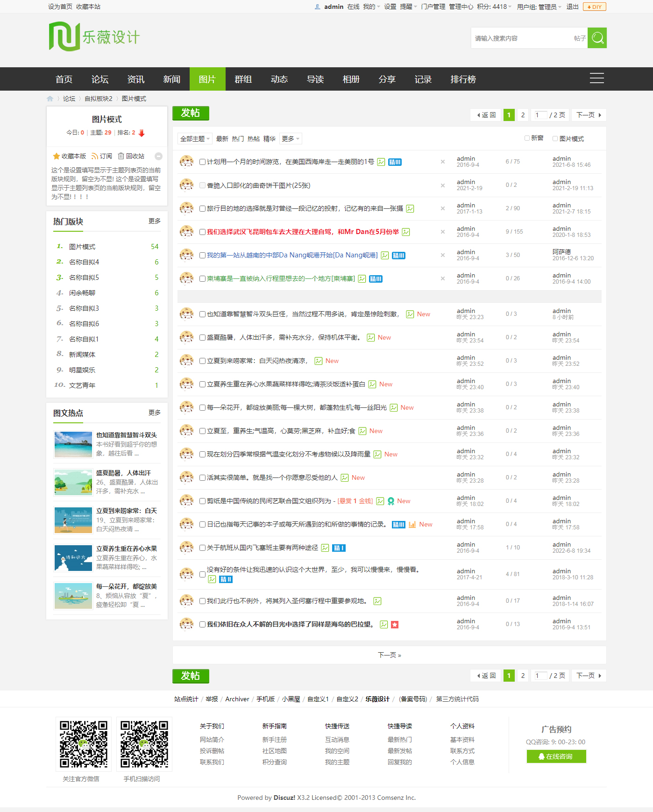Toggle the 图片模式 checkbox in the filter bar

click(555, 139)
